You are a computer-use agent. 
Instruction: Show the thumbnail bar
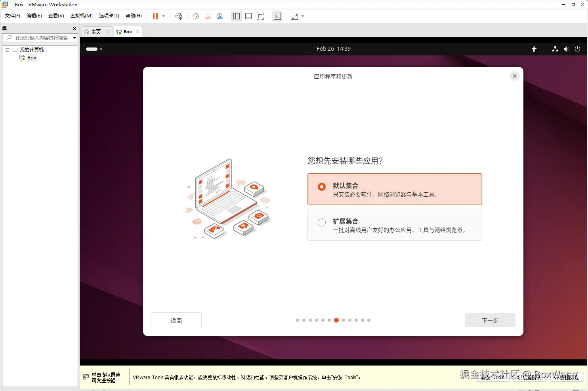point(248,16)
